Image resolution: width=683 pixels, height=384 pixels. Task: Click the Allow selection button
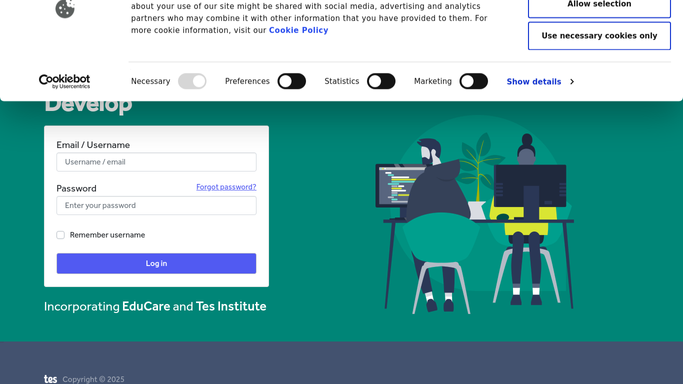point(599,5)
